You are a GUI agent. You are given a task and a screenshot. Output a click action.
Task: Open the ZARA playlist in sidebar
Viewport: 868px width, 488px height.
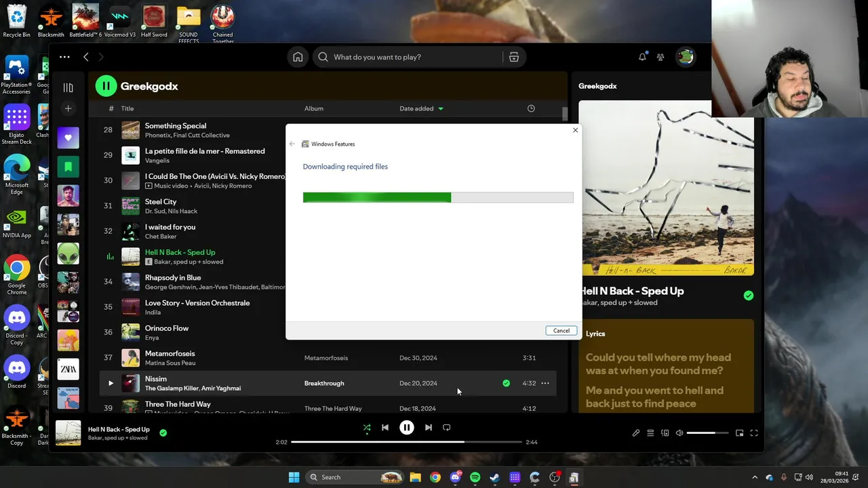pos(68,369)
